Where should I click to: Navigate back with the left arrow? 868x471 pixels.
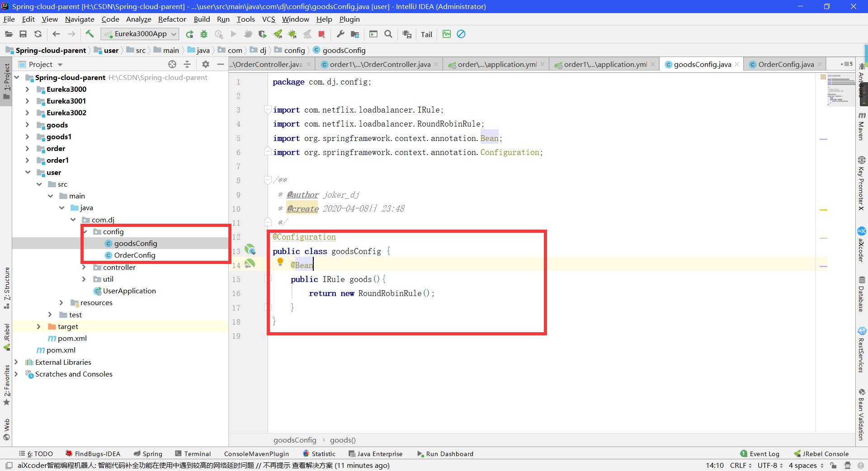[x=56, y=34]
